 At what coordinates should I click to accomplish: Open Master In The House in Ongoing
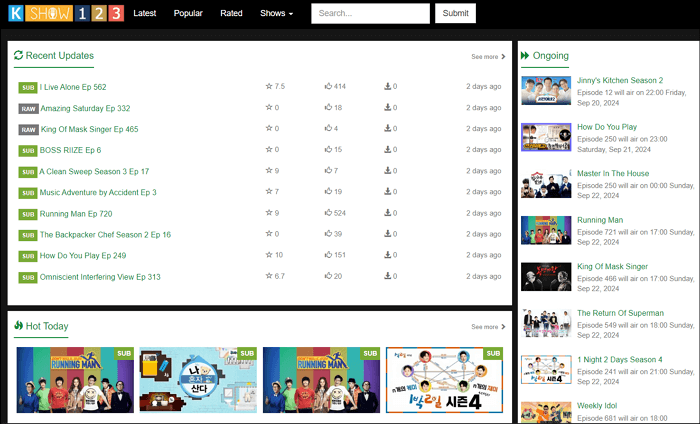pos(613,173)
